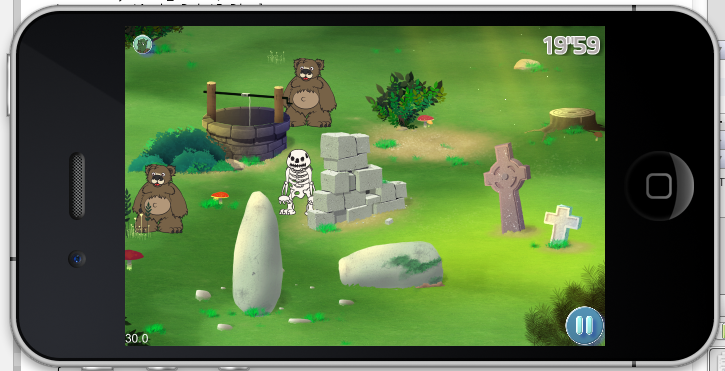Tap the bear standing behind the well

(309, 93)
